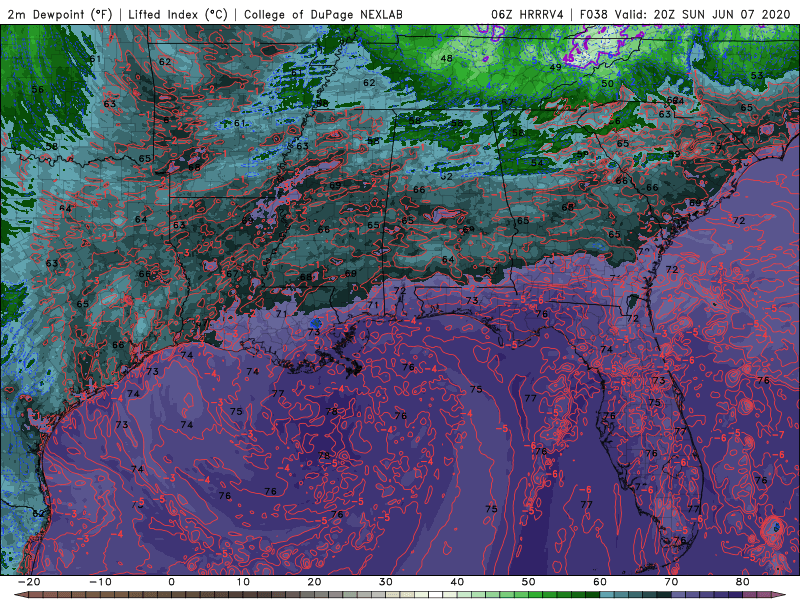Viewport: 800px width, 600px height.
Task: Click the 30 label on the color scale
Action: coord(386,582)
